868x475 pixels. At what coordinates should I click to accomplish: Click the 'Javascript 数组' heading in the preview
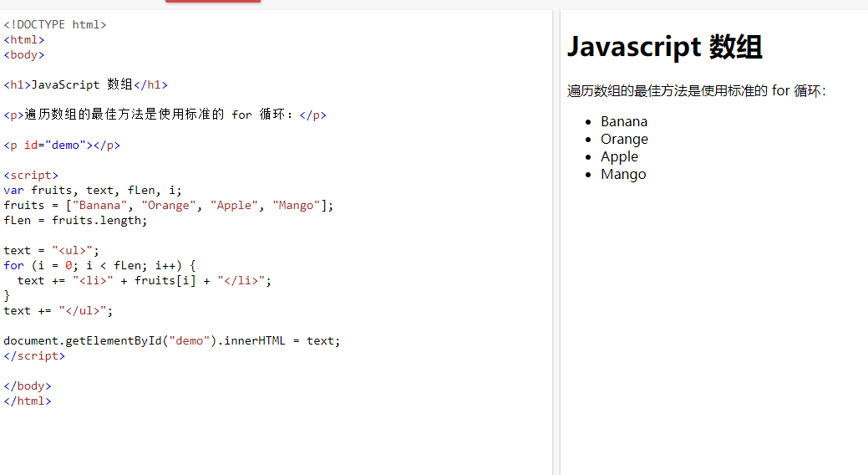click(x=665, y=47)
